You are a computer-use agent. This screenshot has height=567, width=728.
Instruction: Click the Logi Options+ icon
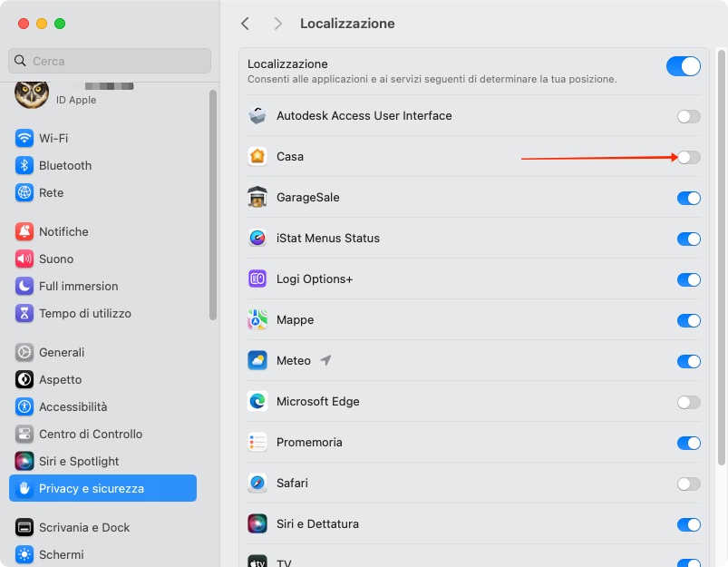tap(257, 279)
